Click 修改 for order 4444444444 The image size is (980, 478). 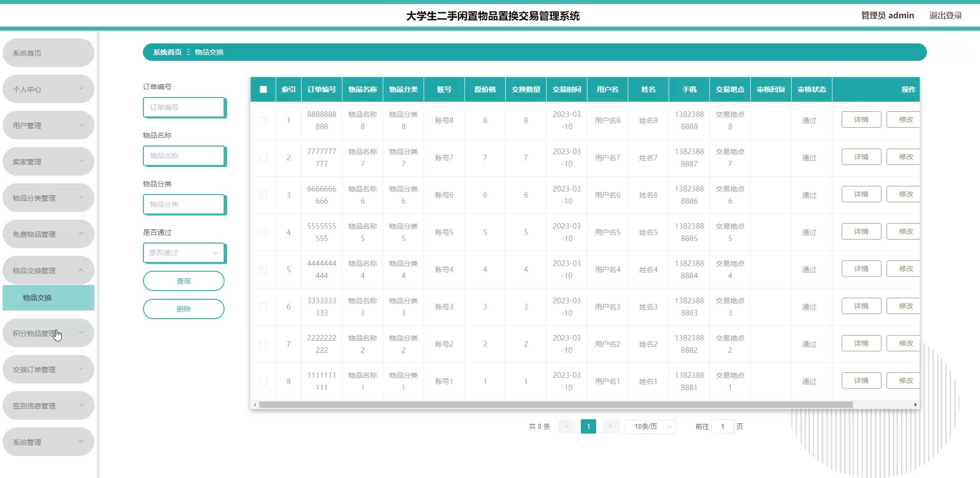(903, 269)
